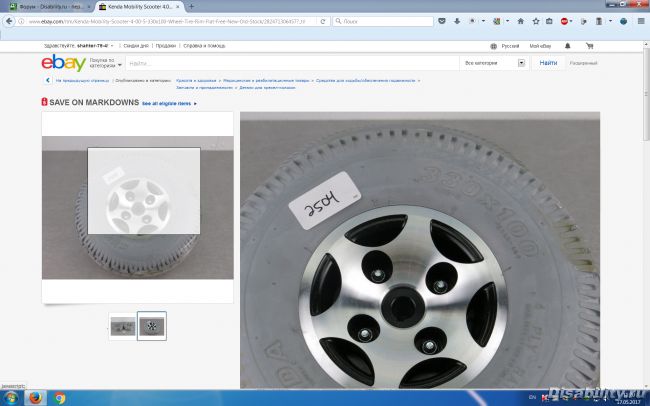Focus the browser URL address bar
The image size is (650, 406).
(x=168, y=21)
